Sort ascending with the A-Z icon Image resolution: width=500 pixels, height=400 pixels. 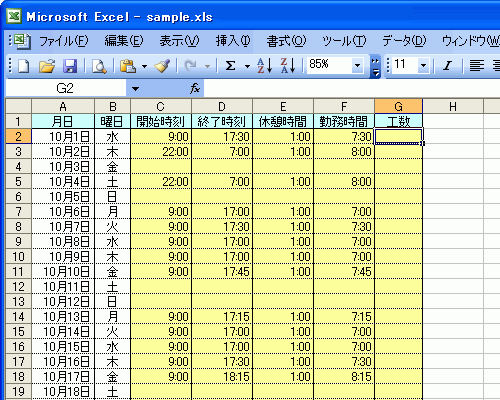[x=265, y=66]
